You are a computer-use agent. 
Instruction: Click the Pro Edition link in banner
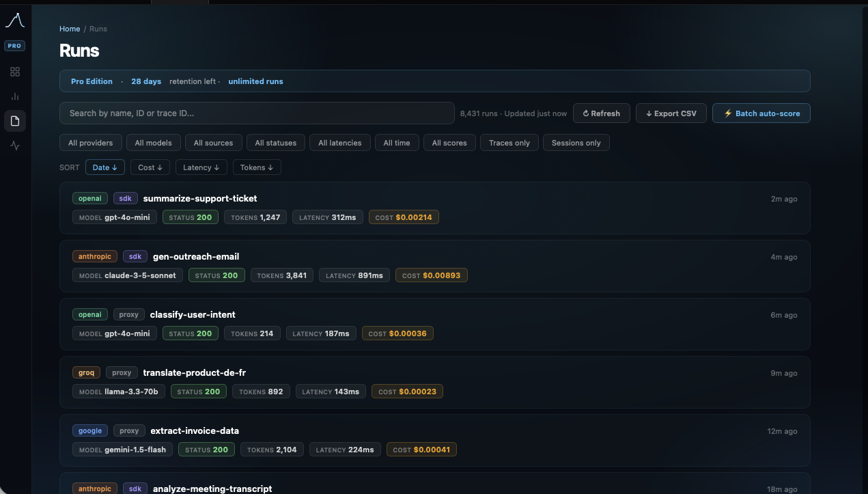point(92,81)
